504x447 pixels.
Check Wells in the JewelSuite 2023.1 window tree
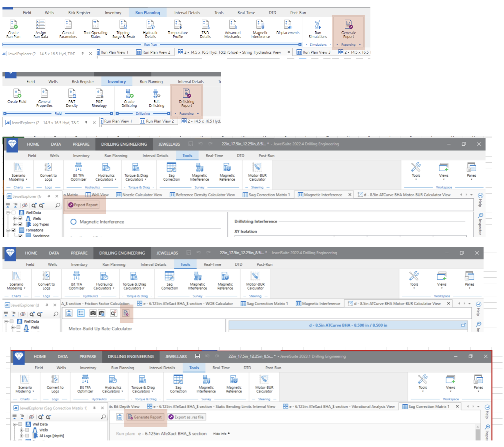27,430
